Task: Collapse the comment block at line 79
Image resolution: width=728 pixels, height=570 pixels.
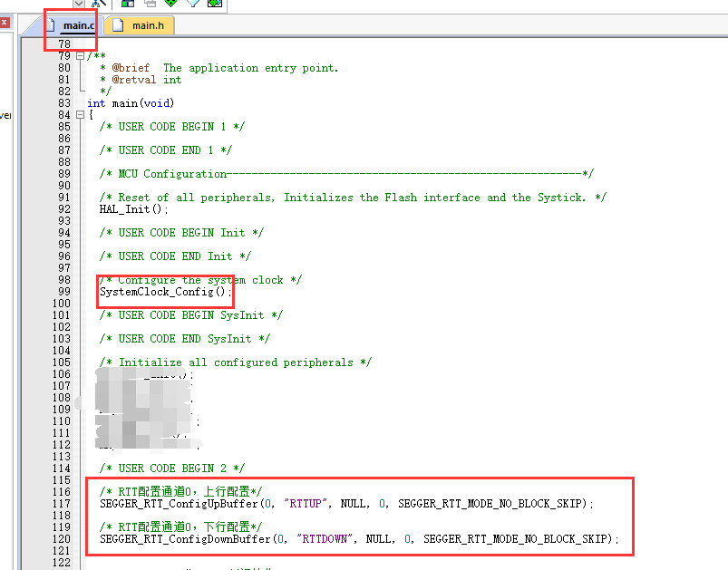Action: click(82, 55)
